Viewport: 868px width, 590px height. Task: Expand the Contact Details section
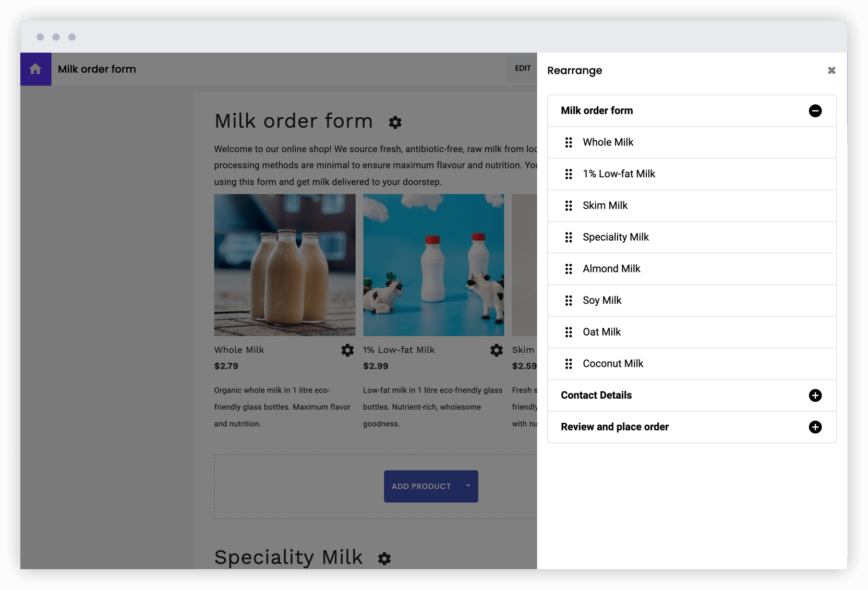click(x=815, y=395)
